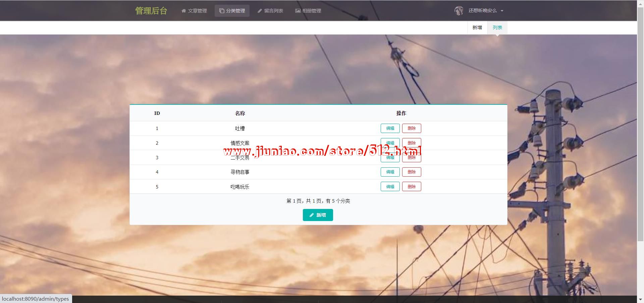The width and height of the screenshot is (644, 303).
Task: Click the 吃喝玩乐 category name
Action: pos(240,187)
